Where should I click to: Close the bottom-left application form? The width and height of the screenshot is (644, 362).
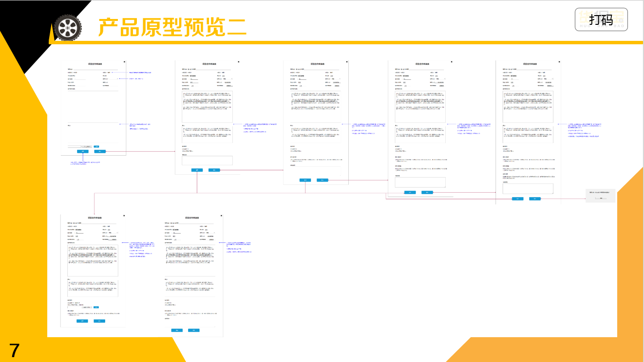124,215
